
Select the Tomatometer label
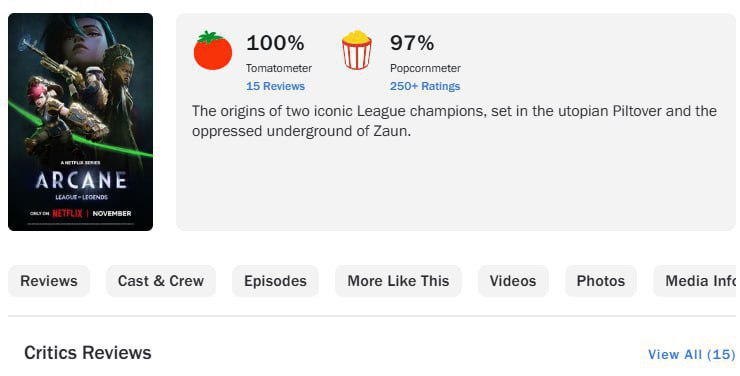pyautogui.click(x=279, y=68)
